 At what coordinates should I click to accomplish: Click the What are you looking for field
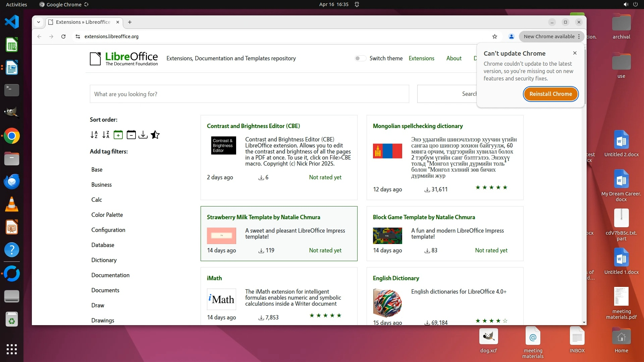tap(249, 94)
